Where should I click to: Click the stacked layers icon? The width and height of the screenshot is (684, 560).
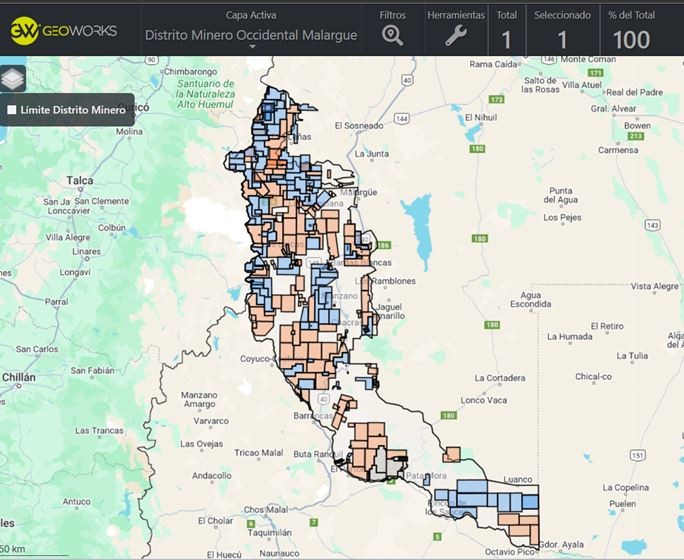coord(12,78)
